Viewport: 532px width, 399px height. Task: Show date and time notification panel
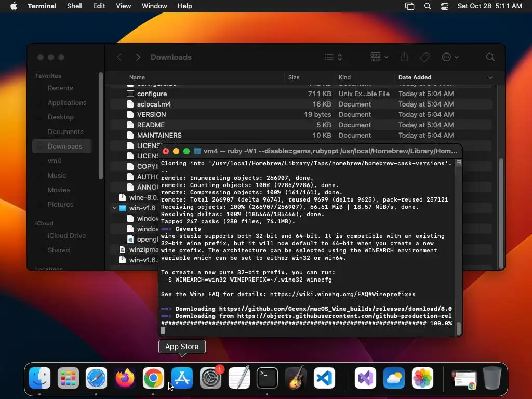pyautogui.click(x=489, y=6)
